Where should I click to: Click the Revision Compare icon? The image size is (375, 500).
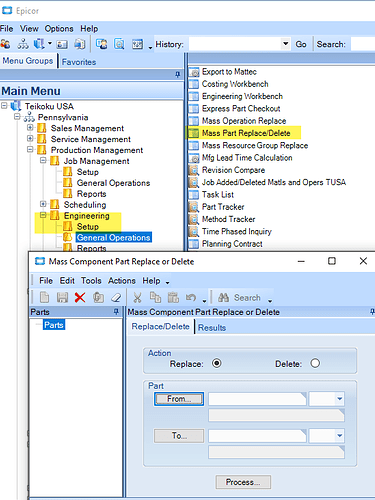pyautogui.click(x=194, y=170)
